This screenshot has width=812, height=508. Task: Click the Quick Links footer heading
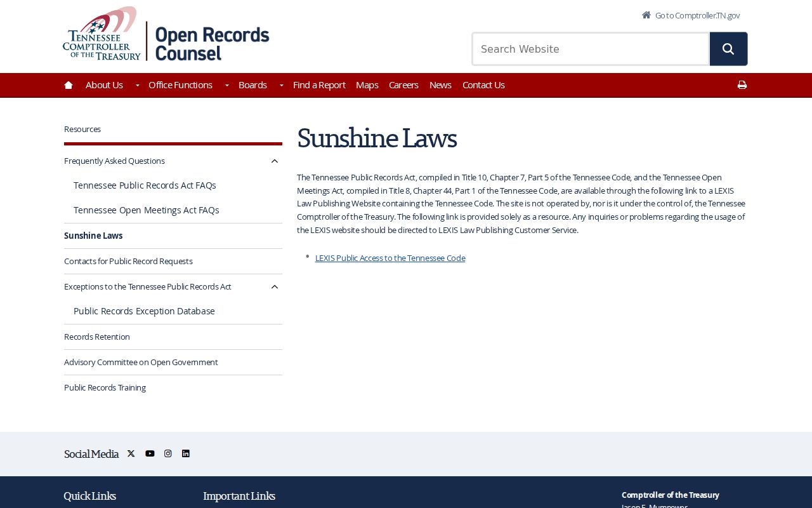[90, 496]
